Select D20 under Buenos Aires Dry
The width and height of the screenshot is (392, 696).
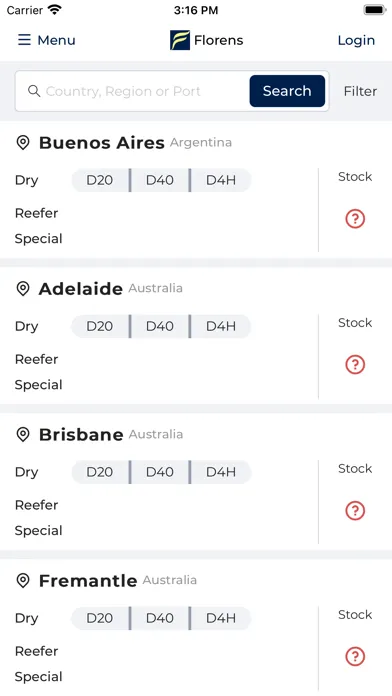pos(100,180)
